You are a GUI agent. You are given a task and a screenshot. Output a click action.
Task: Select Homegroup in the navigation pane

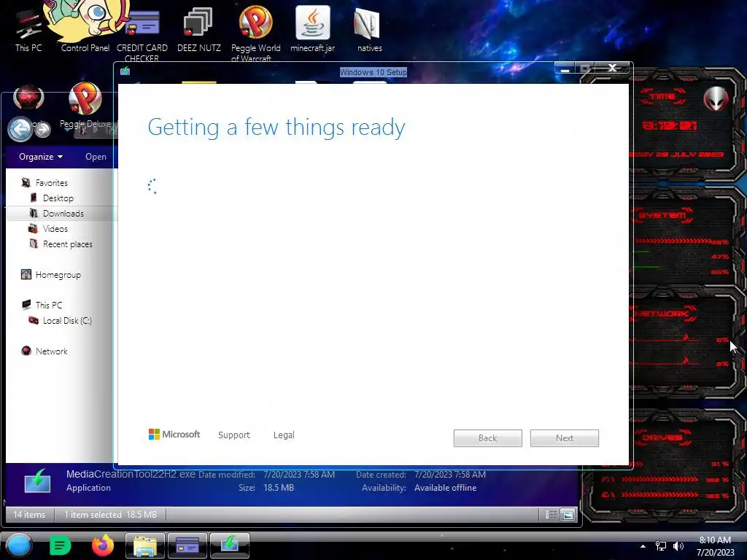point(58,275)
